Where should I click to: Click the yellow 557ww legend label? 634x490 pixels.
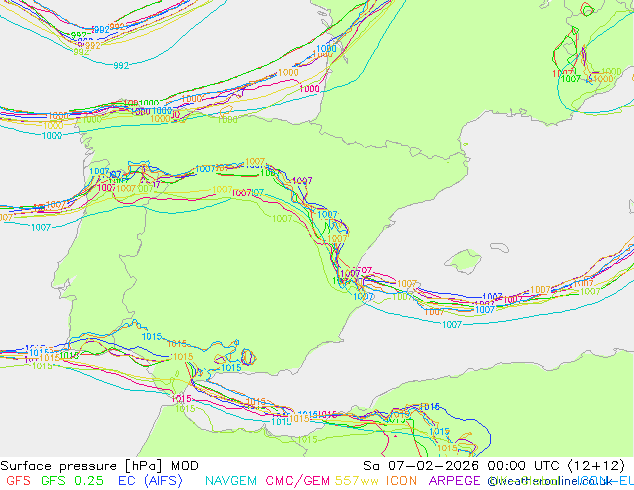tap(356, 481)
